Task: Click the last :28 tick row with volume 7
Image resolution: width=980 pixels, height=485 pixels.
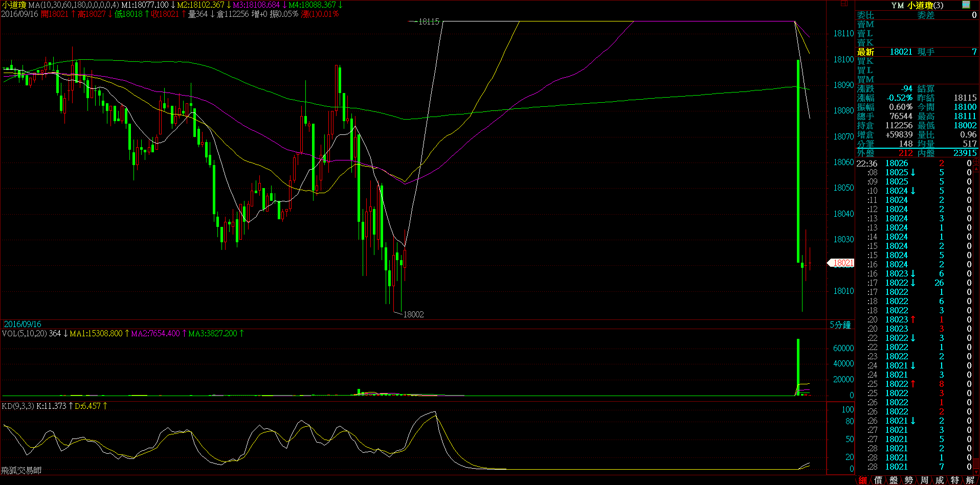Action: (x=914, y=467)
